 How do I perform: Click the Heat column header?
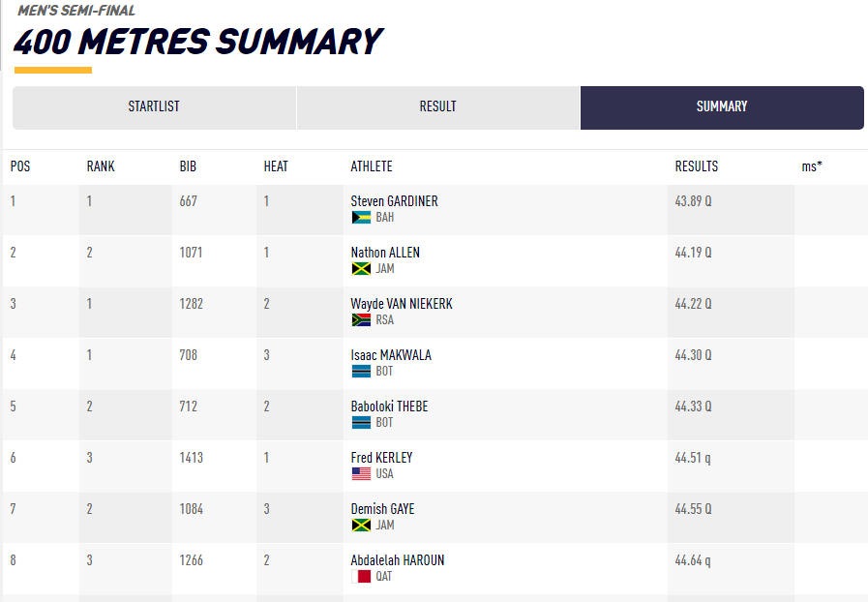[275, 166]
